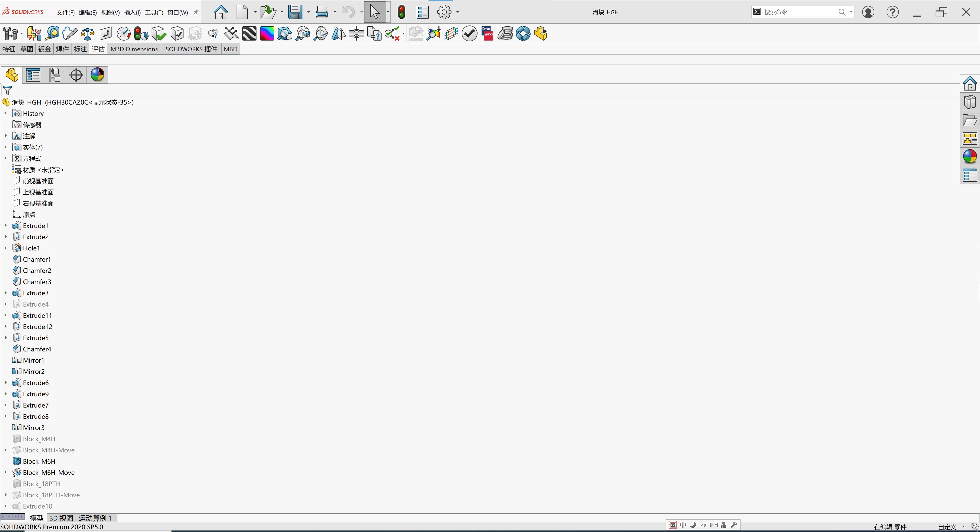980x532 pixels.
Task: Open the ConfigurationManager tab icon
Action: 54,75
